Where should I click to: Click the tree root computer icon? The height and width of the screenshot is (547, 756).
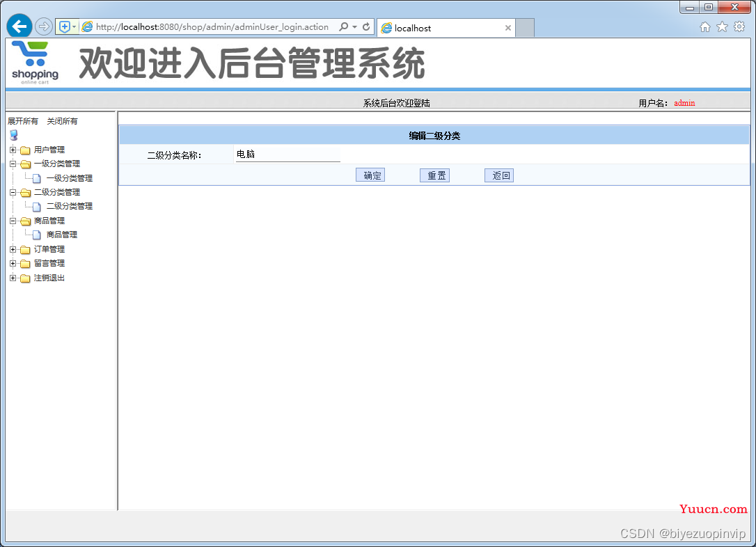click(13, 135)
